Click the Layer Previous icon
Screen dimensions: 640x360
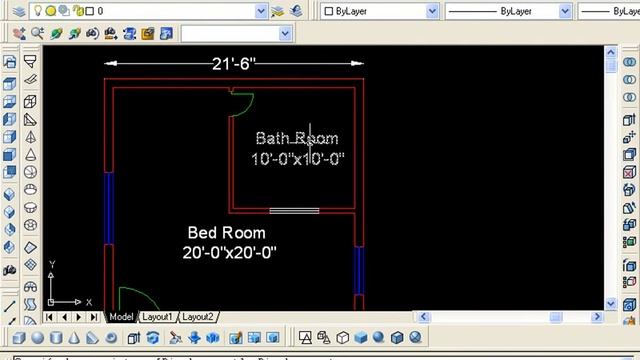[x=296, y=11]
